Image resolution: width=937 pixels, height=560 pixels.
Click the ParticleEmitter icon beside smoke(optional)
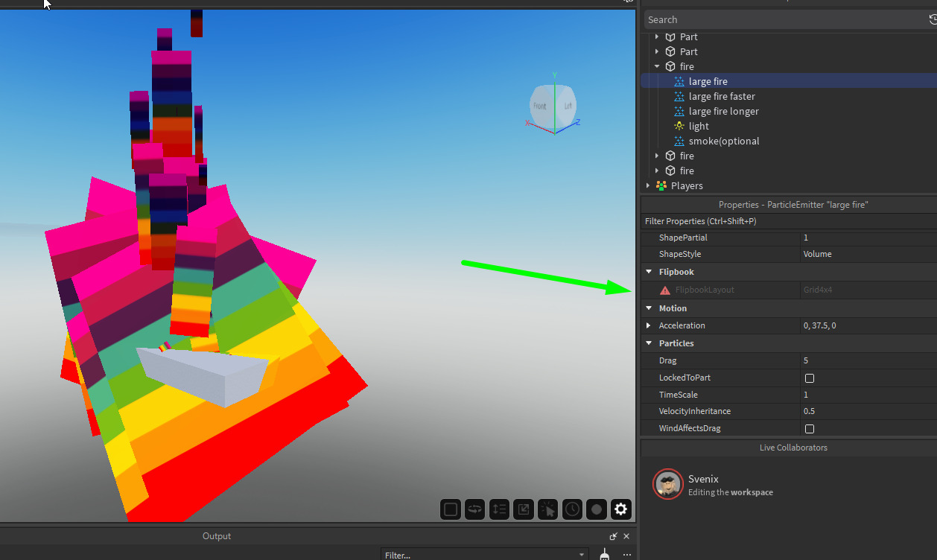(679, 141)
